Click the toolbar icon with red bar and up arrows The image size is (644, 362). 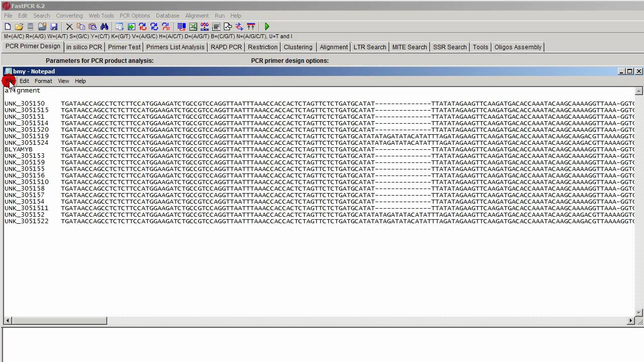pyautogui.click(x=251, y=27)
